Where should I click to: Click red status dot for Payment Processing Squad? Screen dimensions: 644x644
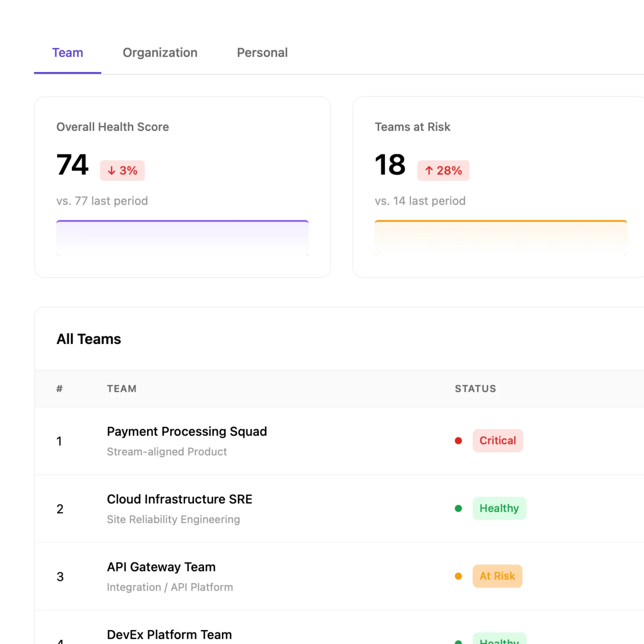coord(458,441)
